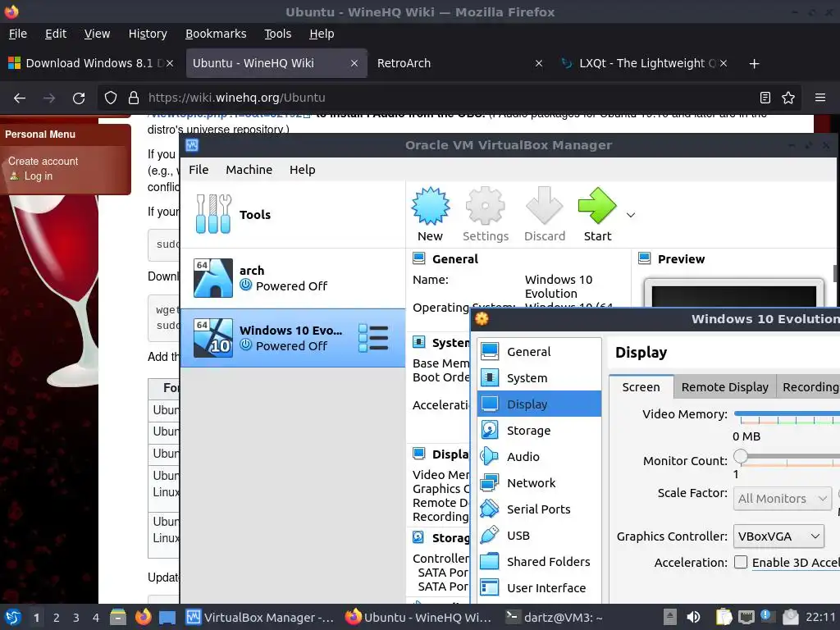Open Windows 10 Evo machine menu icon

(x=373, y=338)
